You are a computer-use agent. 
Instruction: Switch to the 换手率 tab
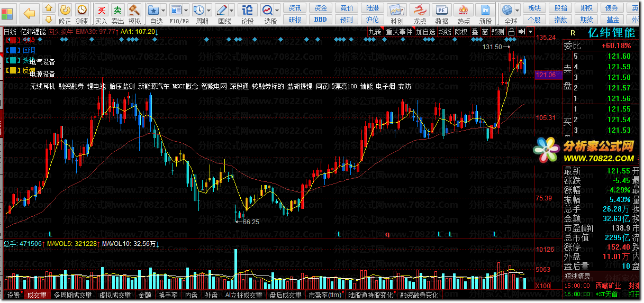click(x=167, y=295)
